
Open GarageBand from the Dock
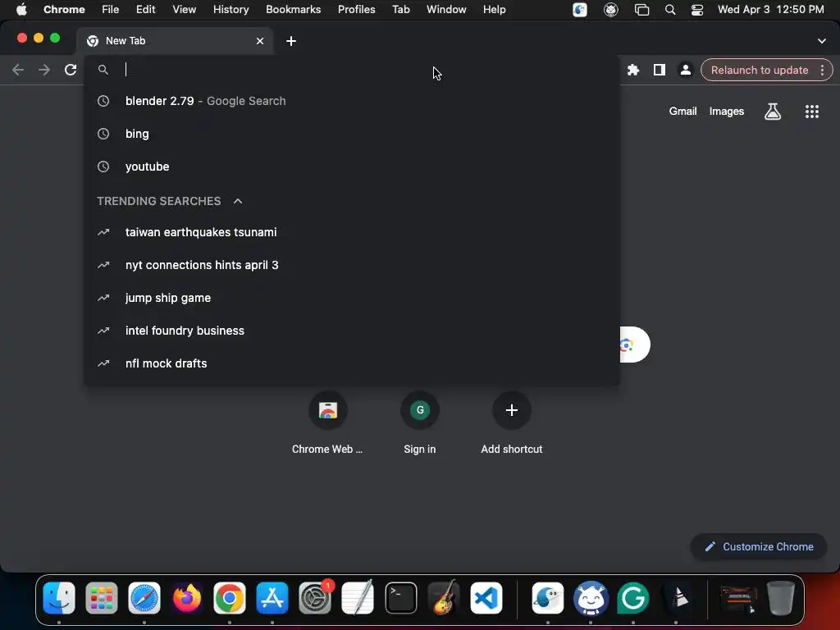click(444, 598)
